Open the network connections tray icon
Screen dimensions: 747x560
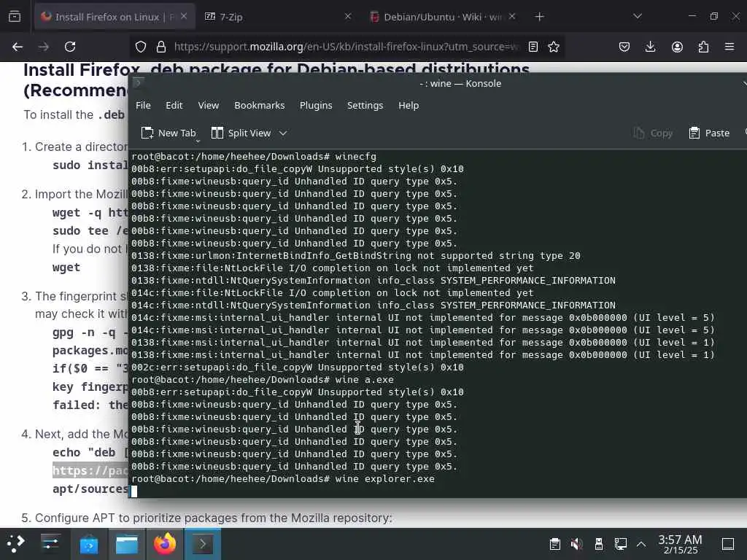pyautogui.click(x=620, y=543)
